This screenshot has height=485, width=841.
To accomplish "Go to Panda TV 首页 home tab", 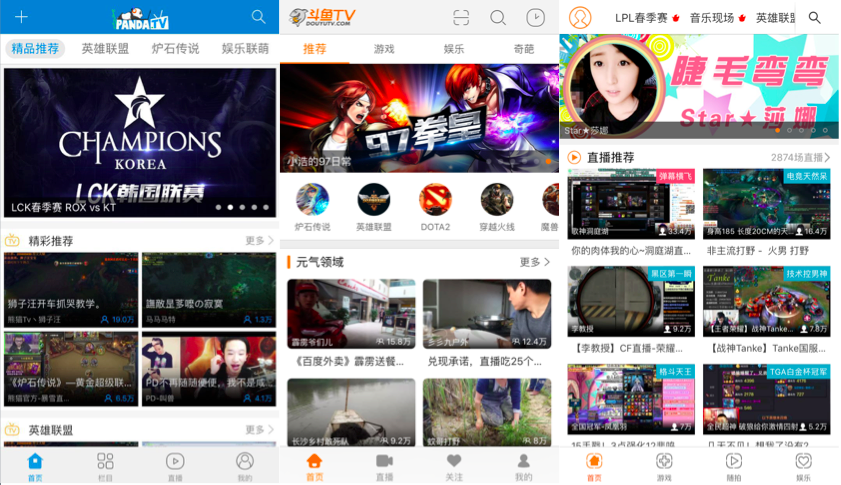I will coord(35,466).
